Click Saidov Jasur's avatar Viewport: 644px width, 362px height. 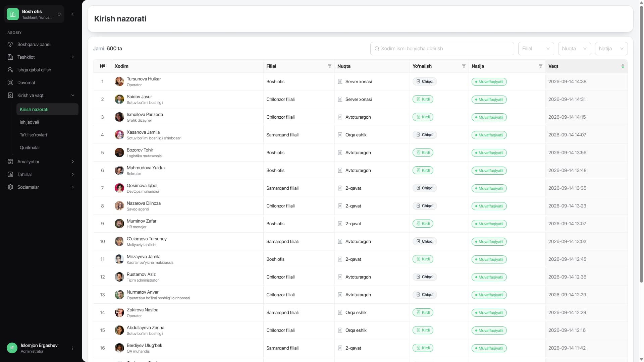(x=119, y=99)
